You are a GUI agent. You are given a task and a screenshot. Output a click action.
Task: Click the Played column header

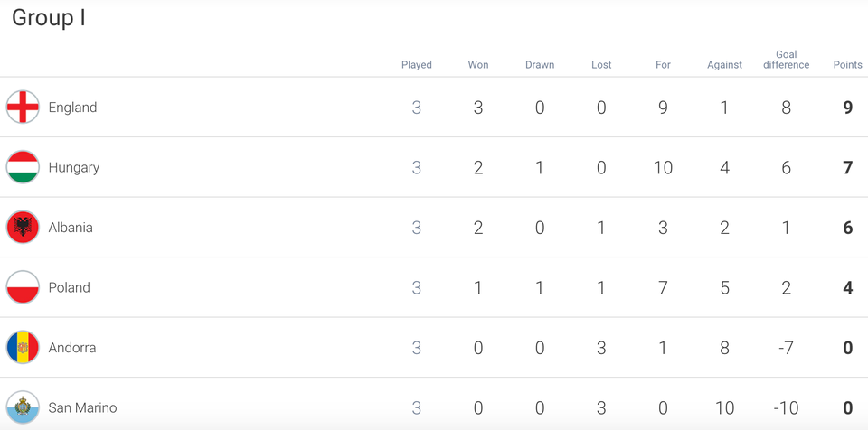click(x=417, y=65)
